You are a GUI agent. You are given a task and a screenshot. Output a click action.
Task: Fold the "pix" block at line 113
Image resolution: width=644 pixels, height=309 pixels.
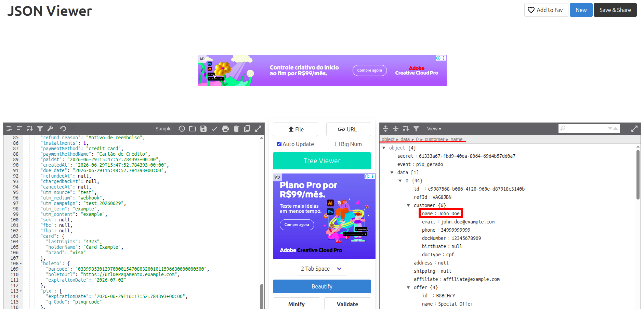pyautogui.click(x=21, y=291)
